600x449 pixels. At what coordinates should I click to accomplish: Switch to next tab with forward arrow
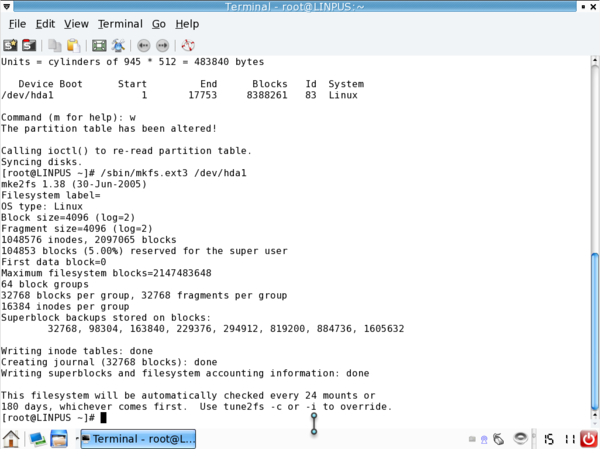tap(162, 45)
